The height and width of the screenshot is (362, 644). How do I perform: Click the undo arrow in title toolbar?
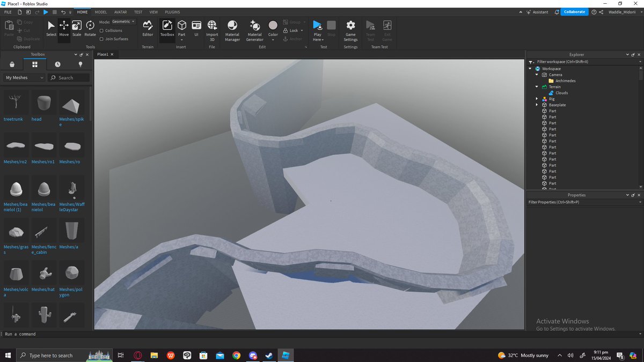(63, 12)
